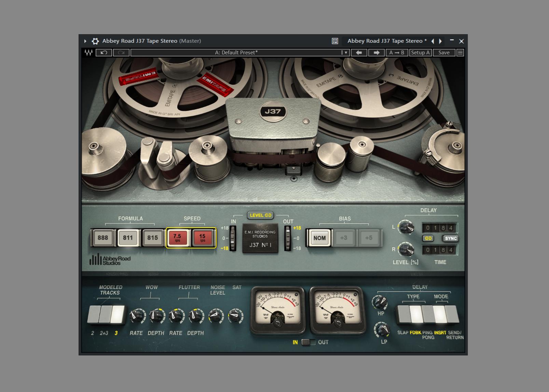Adjust the OUT level thumbwheel

pos(288,238)
